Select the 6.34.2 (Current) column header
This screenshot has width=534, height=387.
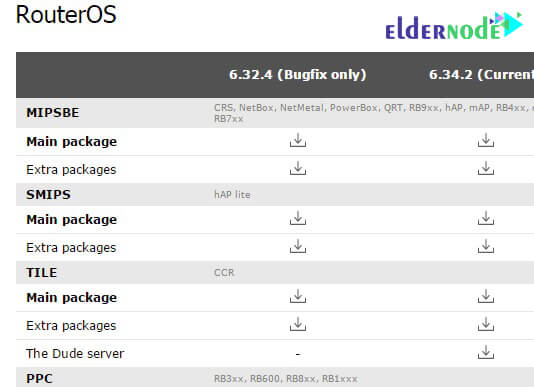(x=481, y=75)
